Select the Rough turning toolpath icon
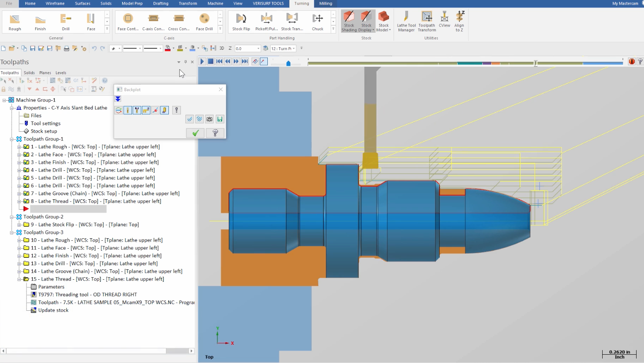 pos(15,22)
